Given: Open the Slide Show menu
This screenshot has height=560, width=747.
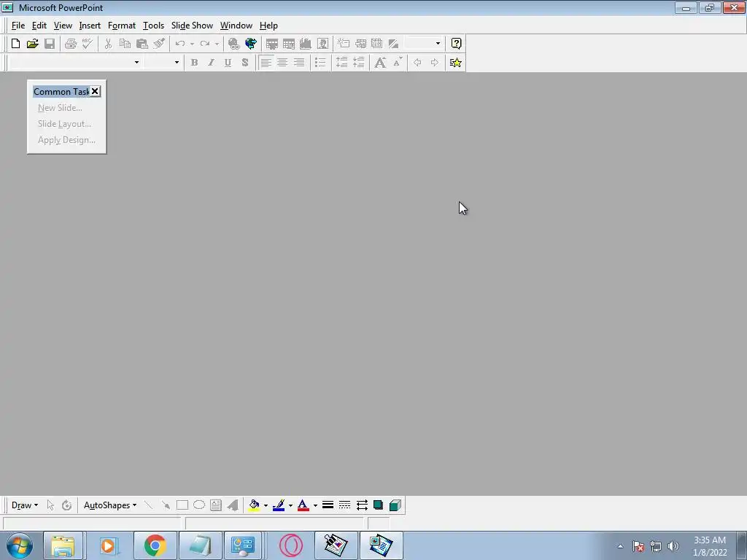Looking at the screenshot, I should [x=192, y=26].
